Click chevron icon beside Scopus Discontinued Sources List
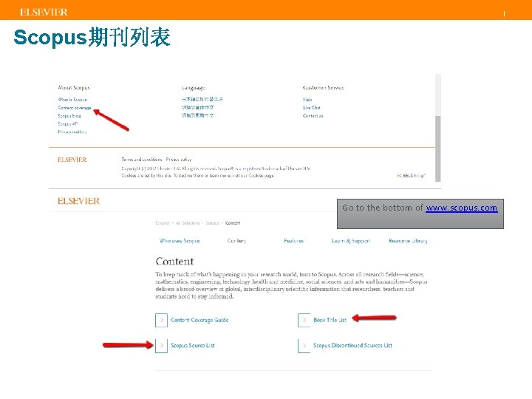The image size is (532, 399). tap(304, 345)
